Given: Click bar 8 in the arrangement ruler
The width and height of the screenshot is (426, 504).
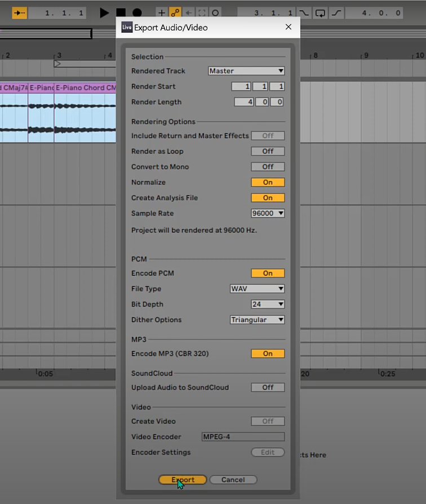Looking at the screenshot, I should click(x=316, y=55).
